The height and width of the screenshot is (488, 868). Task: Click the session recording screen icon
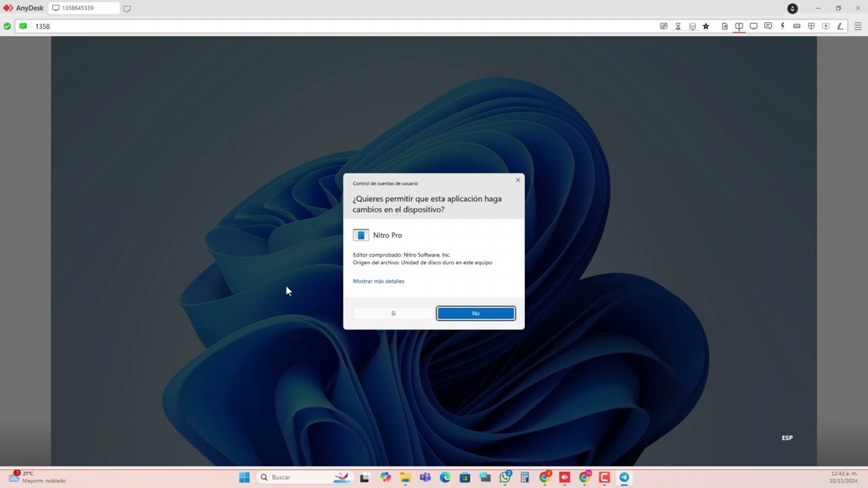825,26
